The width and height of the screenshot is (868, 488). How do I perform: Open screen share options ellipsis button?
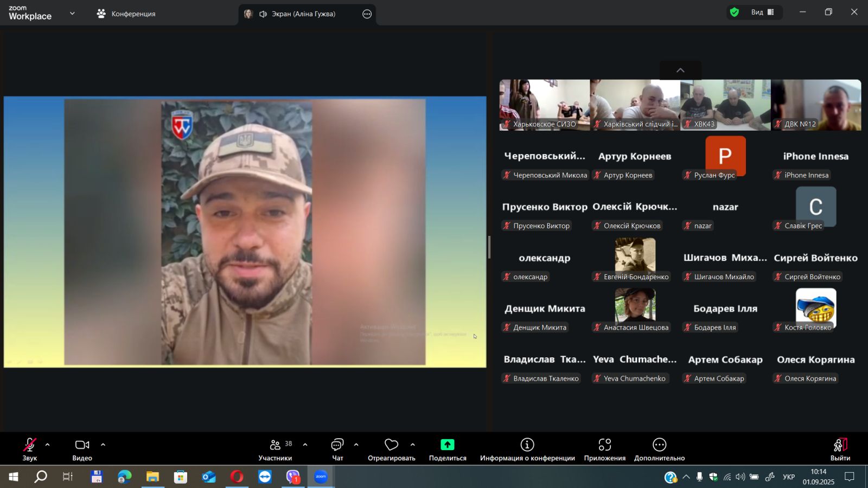[x=367, y=14]
